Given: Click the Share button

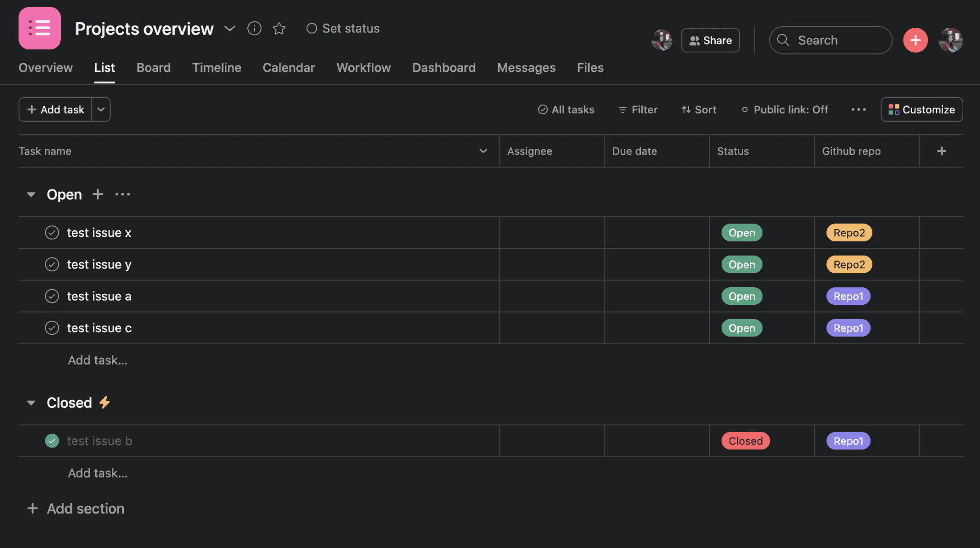Looking at the screenshot, I should click(x=710, y=40).
